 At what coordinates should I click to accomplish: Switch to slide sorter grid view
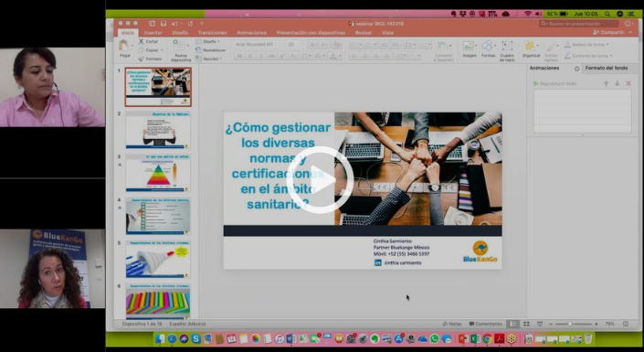click(526, 324)
